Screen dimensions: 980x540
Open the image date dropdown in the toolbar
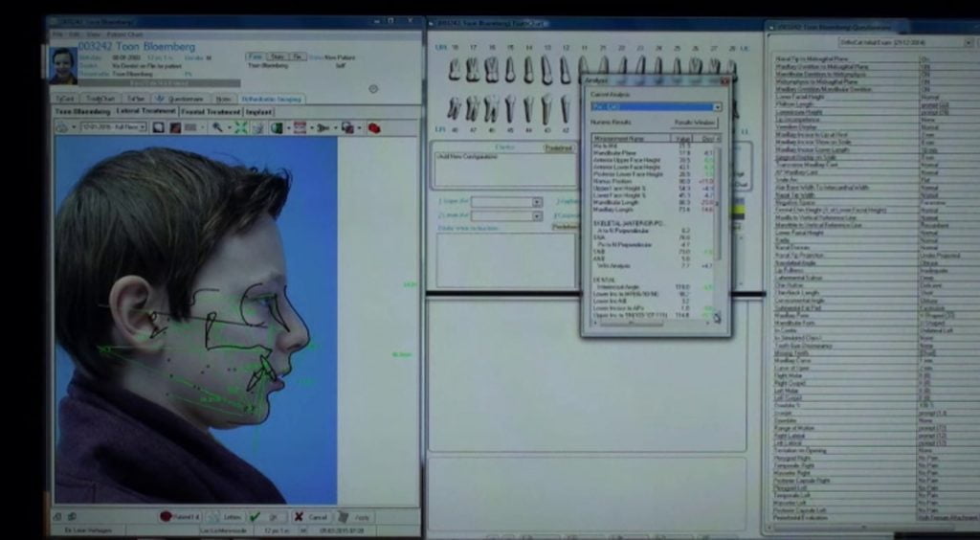point(142,127)
